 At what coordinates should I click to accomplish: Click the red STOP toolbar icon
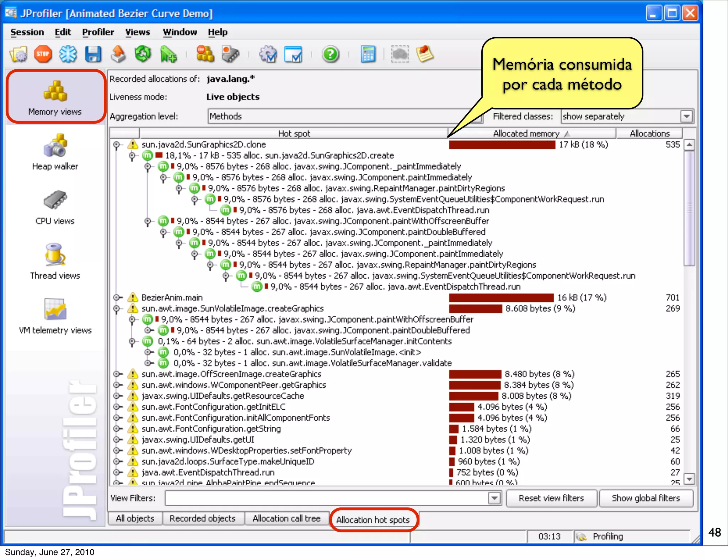click(x=43, y=54)
